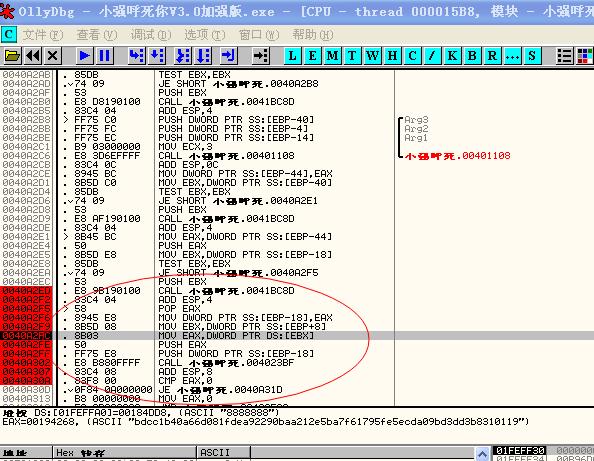
Task: Show Executable modules with E button
Action: tap(313, 56)
